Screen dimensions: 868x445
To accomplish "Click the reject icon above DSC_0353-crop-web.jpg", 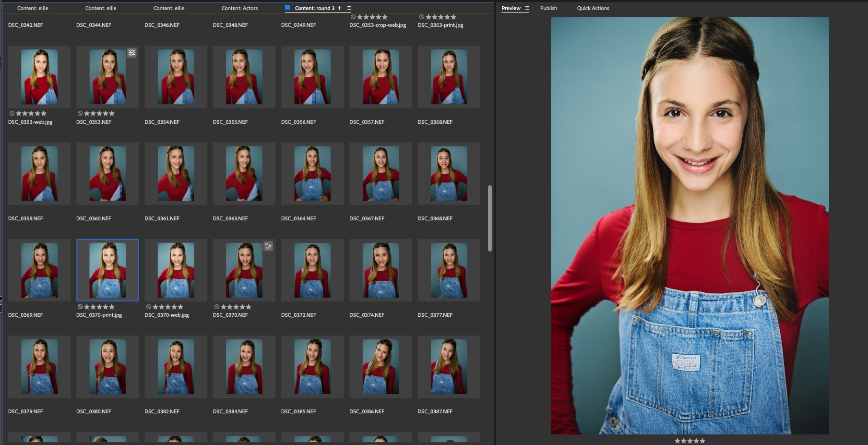I will pos(353,16).
